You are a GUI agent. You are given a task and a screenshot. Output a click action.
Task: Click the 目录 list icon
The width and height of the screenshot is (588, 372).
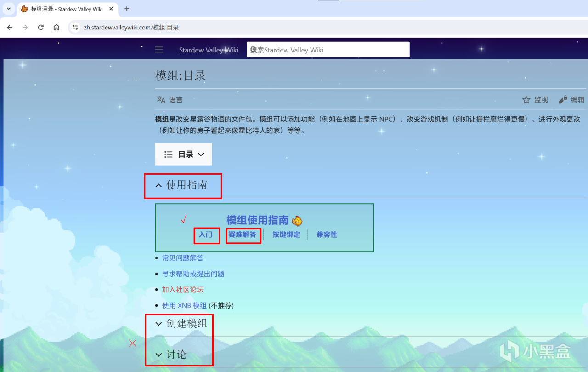pos(169,155)
